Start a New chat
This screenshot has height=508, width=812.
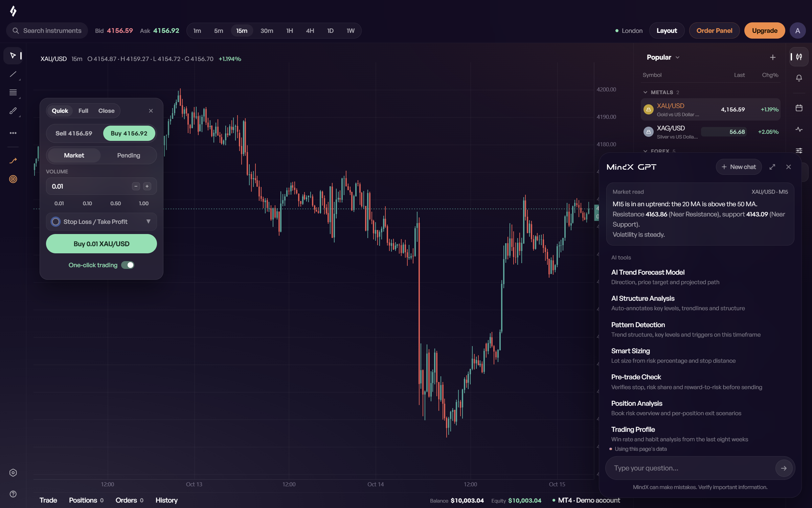coord(739,167)
